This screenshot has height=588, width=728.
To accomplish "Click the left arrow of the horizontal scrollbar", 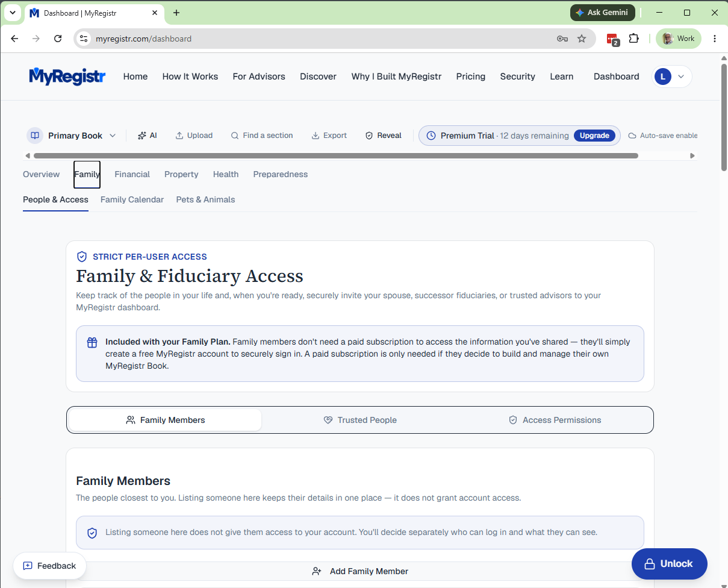I will pyautogui.click(x=27, y=155).
